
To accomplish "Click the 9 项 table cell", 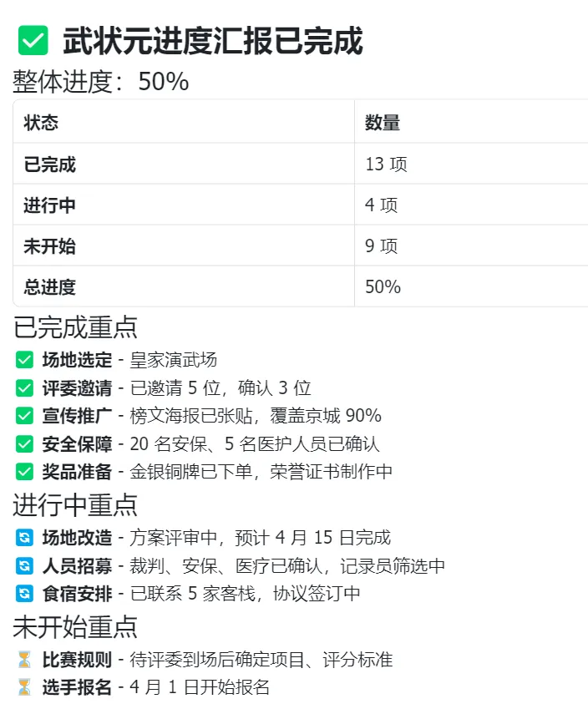I will pyautogui.click(x=382, y=246).
